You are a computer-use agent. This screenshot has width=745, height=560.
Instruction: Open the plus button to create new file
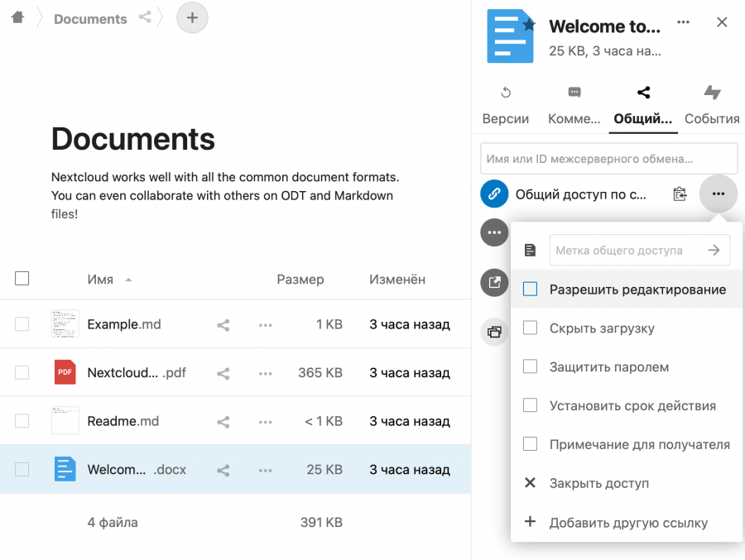192,18
